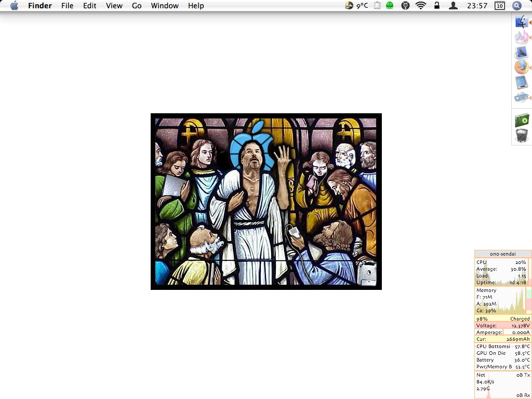Click the Memory label in the monitor widget

pyautogui.click(x=486, y=290)
